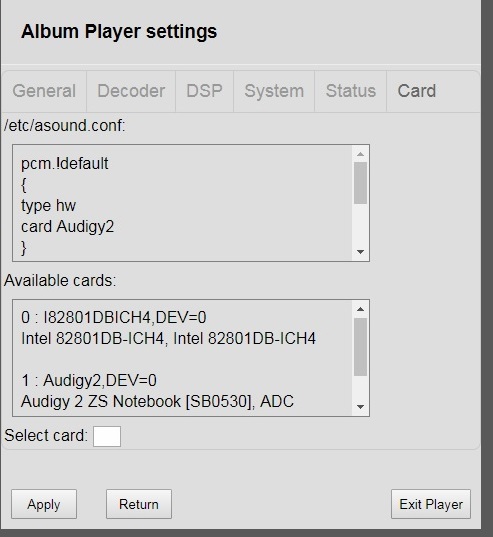The image size is (493, 537).
Task: Click up arrow of Available cards scrollbar
Action: (x=360, y=309)
